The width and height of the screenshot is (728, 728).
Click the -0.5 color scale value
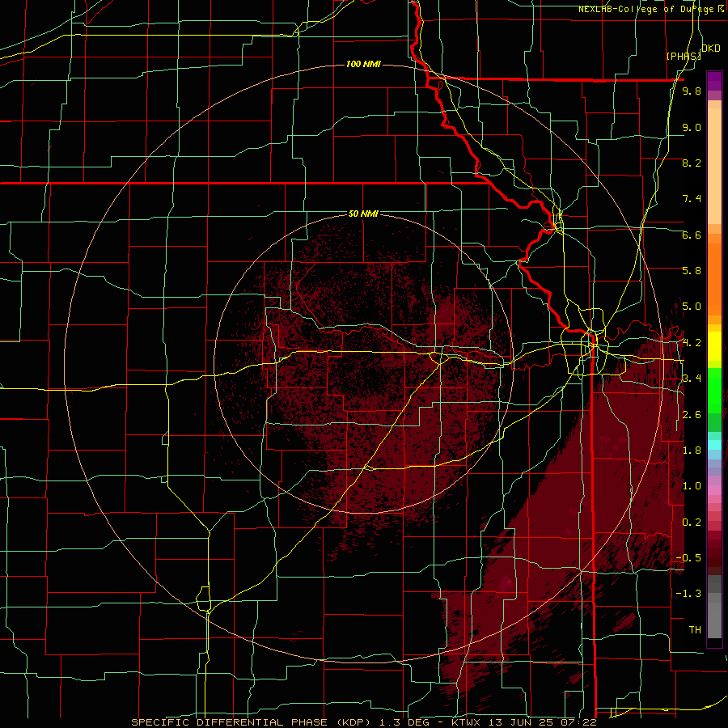coord(688,558)
